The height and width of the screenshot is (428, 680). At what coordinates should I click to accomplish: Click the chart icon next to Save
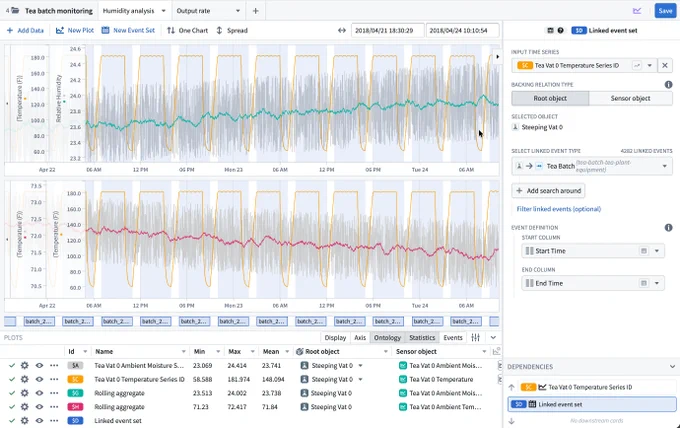point(637,11)
